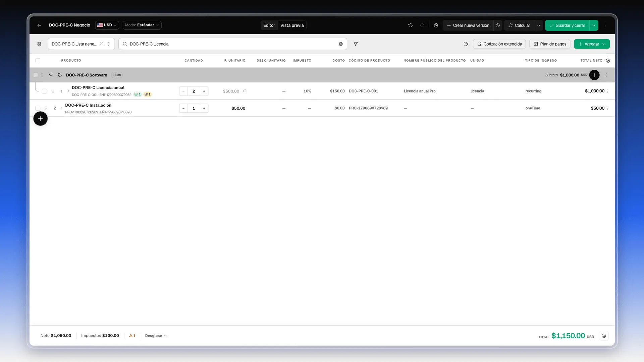Open the Calcular dropdown arrow
Viewport: 644px width, 362px height.
(x=538, y=25)
